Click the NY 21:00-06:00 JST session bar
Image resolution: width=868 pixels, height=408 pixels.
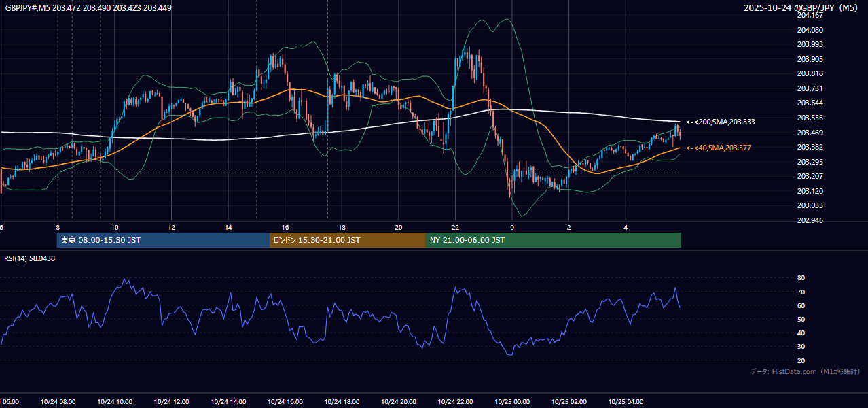554,240
